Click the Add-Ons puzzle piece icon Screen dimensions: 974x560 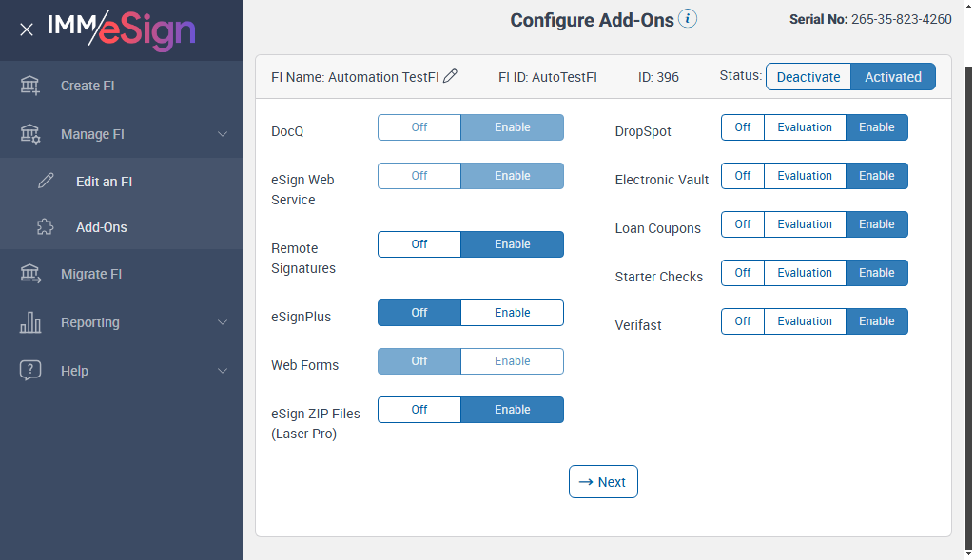(x=46, y=227)
